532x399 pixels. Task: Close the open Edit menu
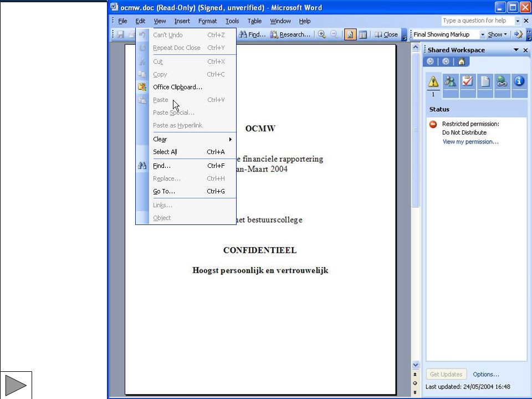tap(140, 21)
